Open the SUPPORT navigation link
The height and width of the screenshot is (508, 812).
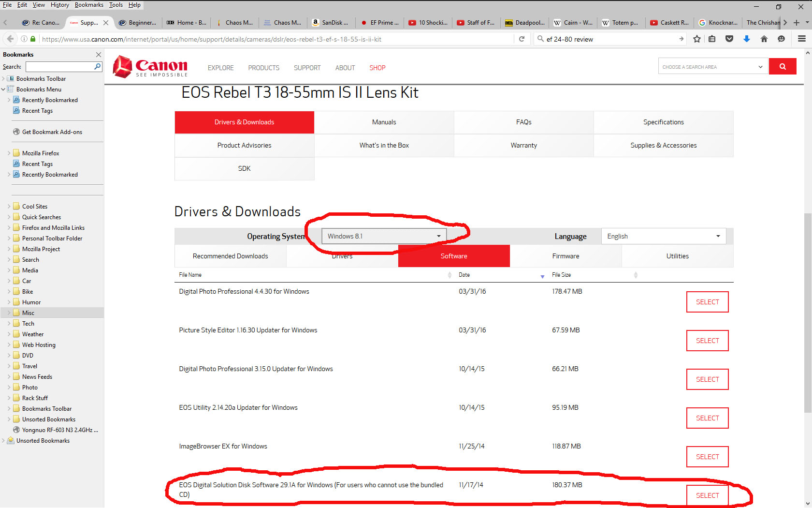click(x=307, y=68)
